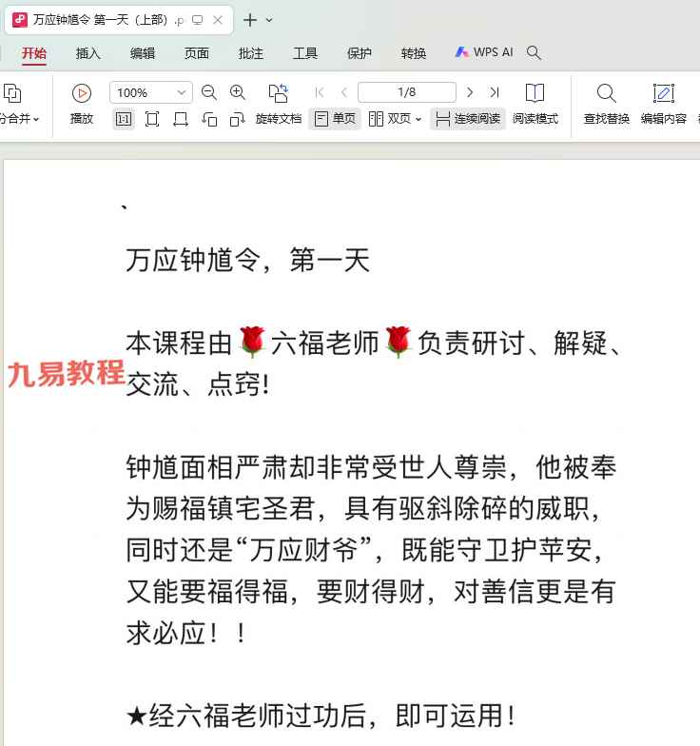The height and width of the screenshot is (746, 700).
Task: Close the 万应钟馗令 document tab
Action: click(218, 20)
